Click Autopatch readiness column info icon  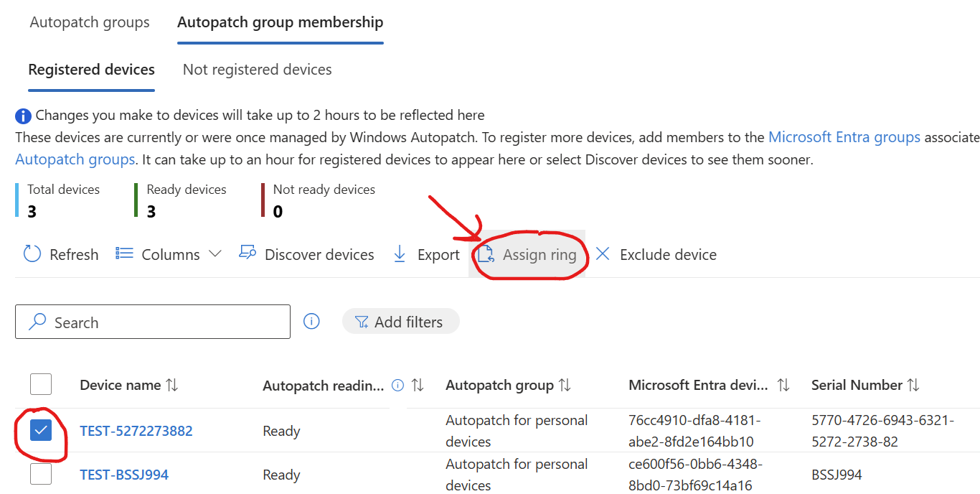(398, 385)
